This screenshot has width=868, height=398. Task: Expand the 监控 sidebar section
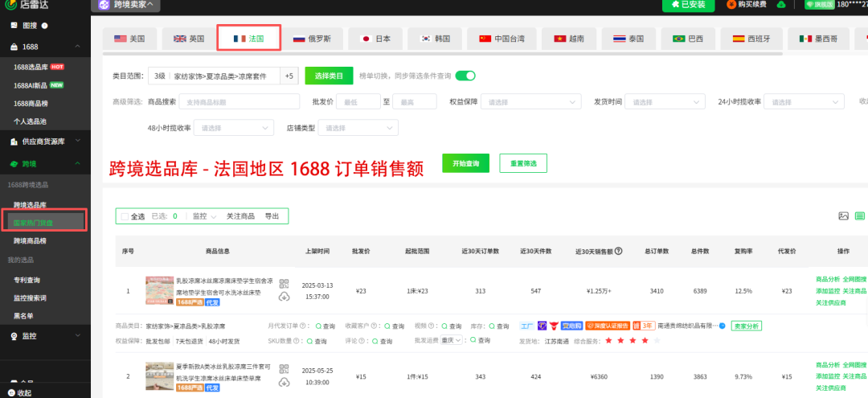point(76,336)
